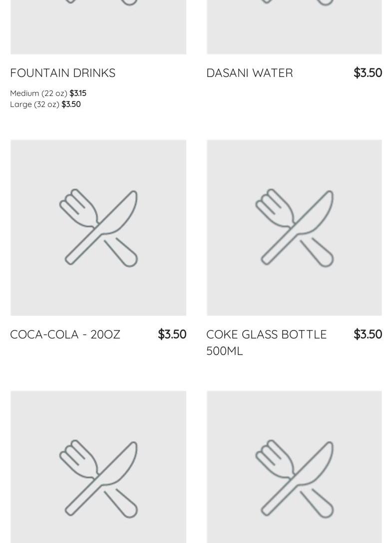
Task: Click the $3.15 Medium price
Action: click(78, 93)
